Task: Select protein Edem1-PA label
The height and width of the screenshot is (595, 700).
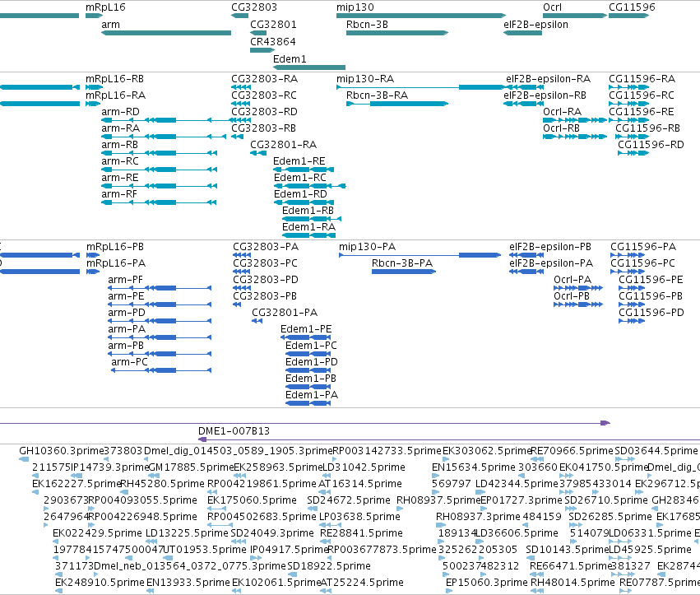Action: click(312, 395)
